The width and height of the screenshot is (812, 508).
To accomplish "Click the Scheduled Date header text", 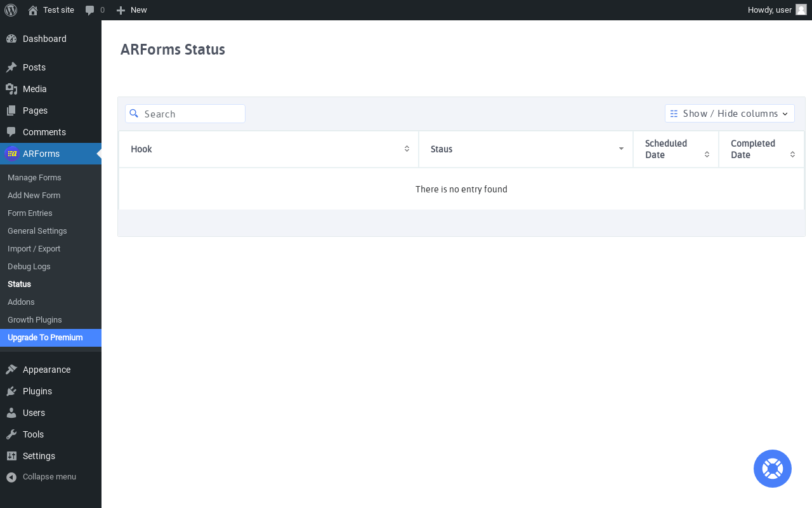I will (666, 149).
